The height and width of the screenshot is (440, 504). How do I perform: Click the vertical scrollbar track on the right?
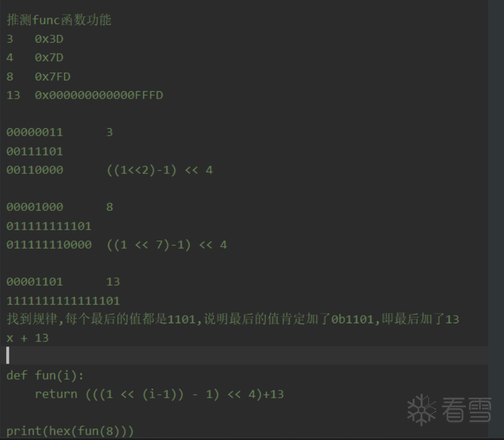click(496, 171)
